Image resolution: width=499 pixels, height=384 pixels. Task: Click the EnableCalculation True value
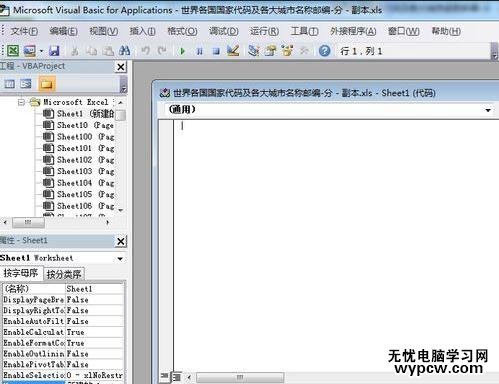click(x=94, y=332)
